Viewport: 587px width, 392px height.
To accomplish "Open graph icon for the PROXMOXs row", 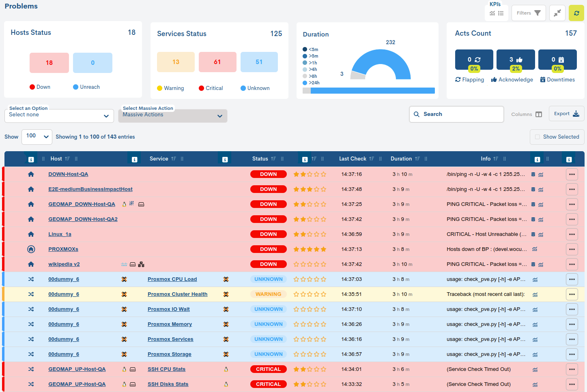I will (x=535, y=249).
